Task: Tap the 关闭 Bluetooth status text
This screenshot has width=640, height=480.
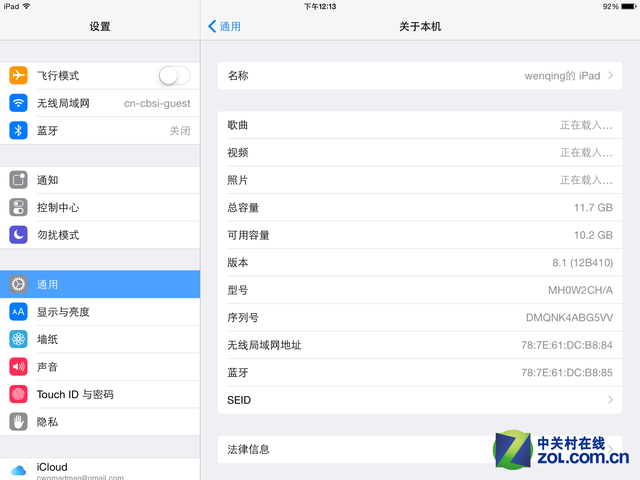Action: coord(180,131)
